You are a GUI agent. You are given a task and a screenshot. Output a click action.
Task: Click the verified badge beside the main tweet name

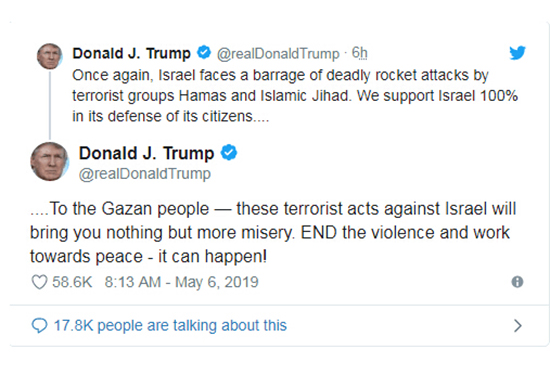(229, 153)
